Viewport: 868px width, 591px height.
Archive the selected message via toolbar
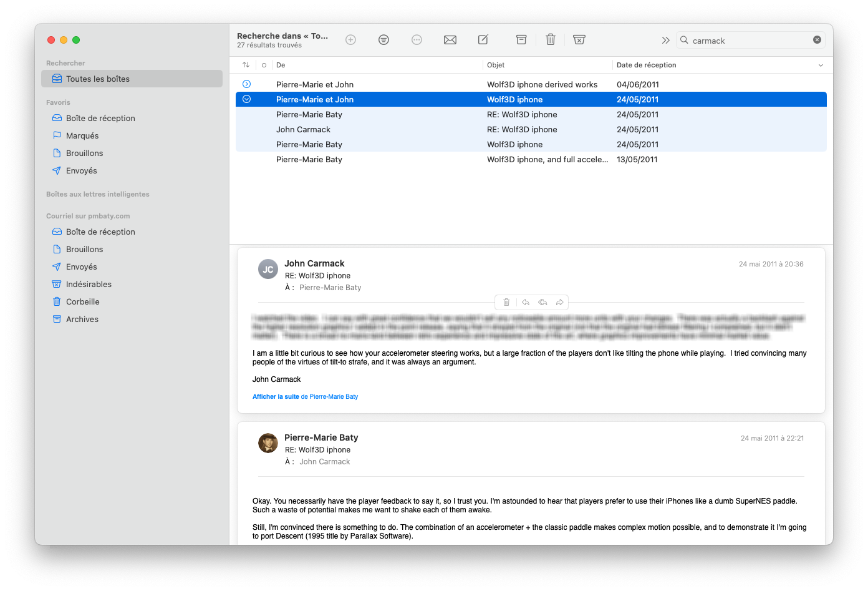click(x=521, y=40)
